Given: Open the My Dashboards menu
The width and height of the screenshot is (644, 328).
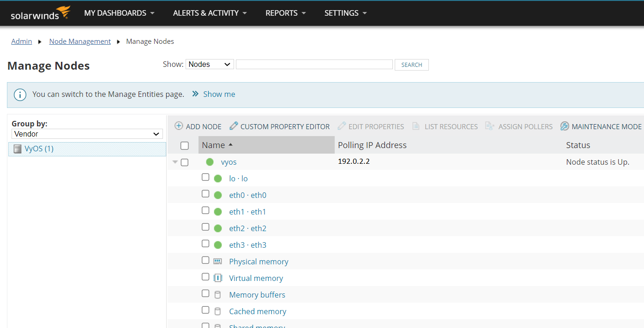Looking at the screenshot, I should 119,13.
